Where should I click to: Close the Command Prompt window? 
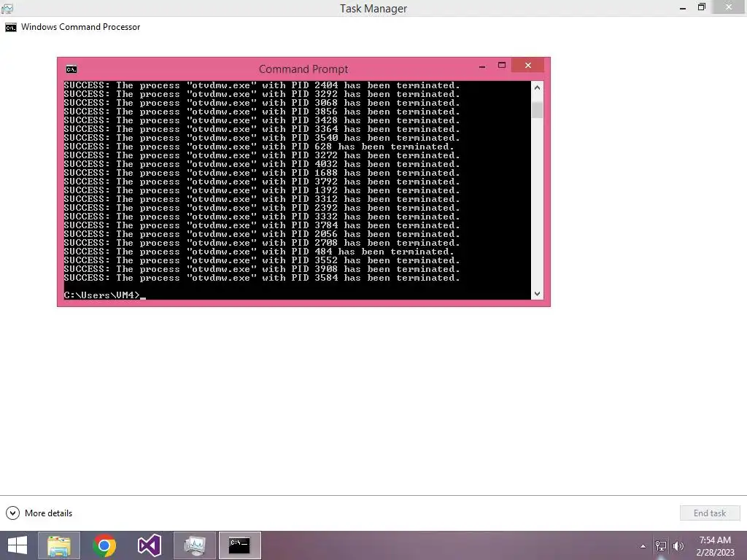tap(528, 65)
